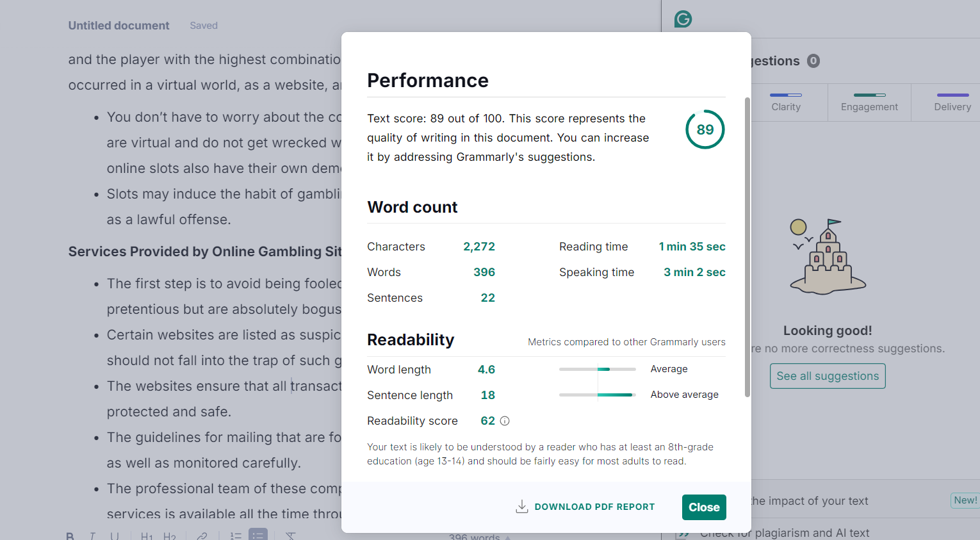Expand the 396 words counter
The width and height of the screenshot is (980, 540).
pos(479,537)
